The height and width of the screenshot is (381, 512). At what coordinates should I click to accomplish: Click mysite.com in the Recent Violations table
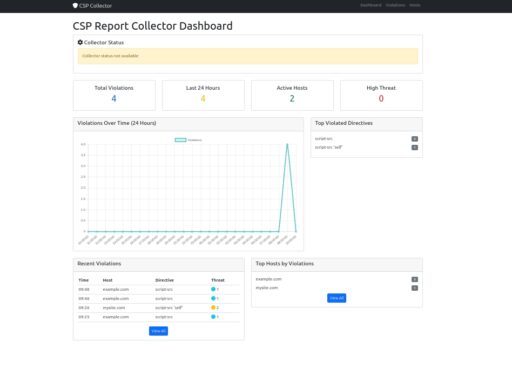tap(114, 308)
